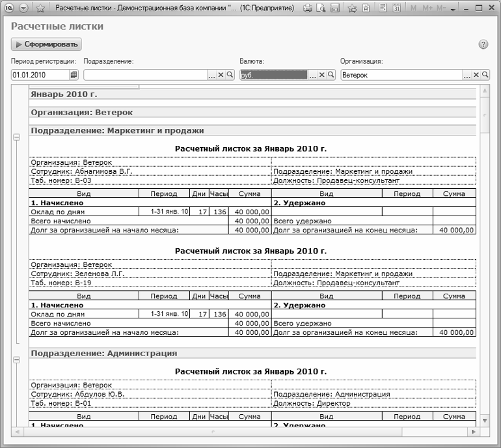Viewport: 501px width, 448px height.
Task: Click the M+ memory add button
Action: [427, 8]
